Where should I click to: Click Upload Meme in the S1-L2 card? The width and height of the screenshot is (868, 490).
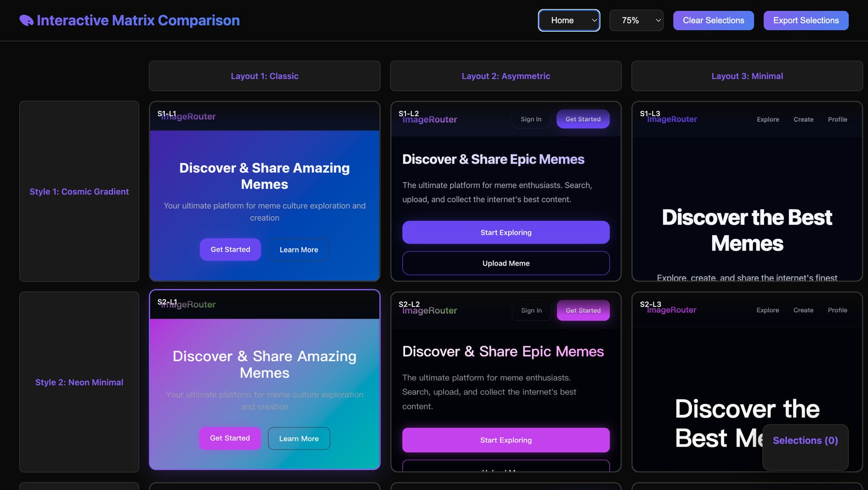(x=506, y=263)
